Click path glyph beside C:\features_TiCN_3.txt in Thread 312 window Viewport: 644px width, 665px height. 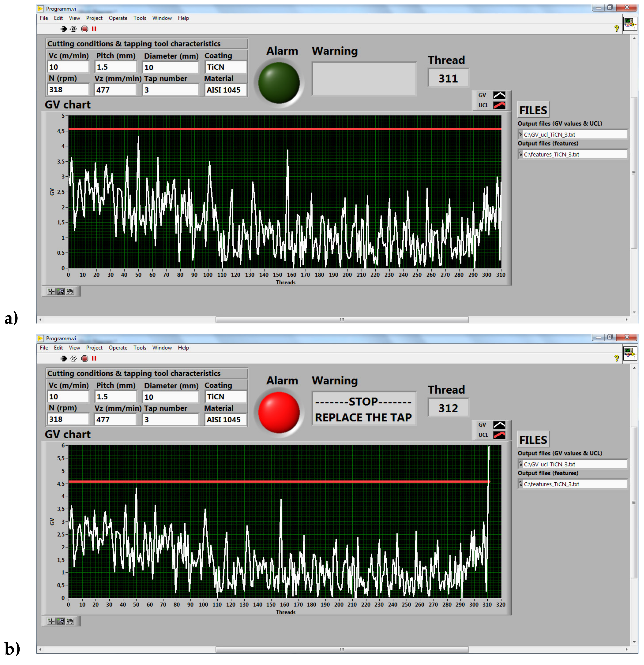pos(521,484)
